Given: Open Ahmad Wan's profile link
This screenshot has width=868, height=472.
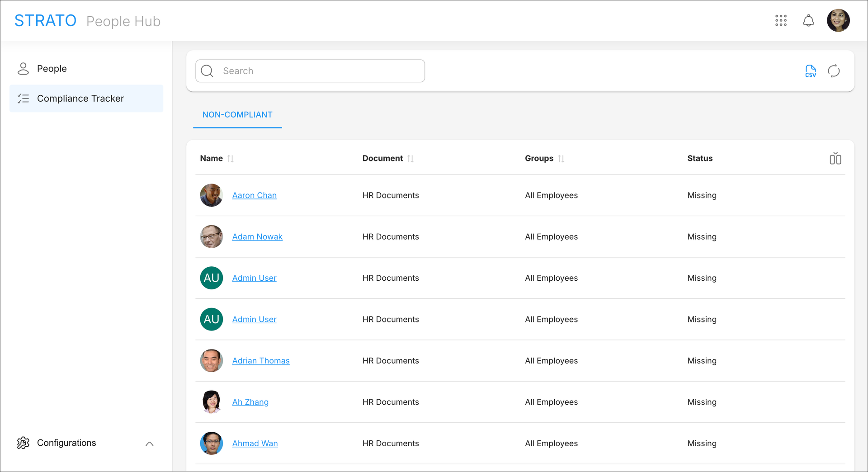Looking at the screenshot, I should coord(255,444).
